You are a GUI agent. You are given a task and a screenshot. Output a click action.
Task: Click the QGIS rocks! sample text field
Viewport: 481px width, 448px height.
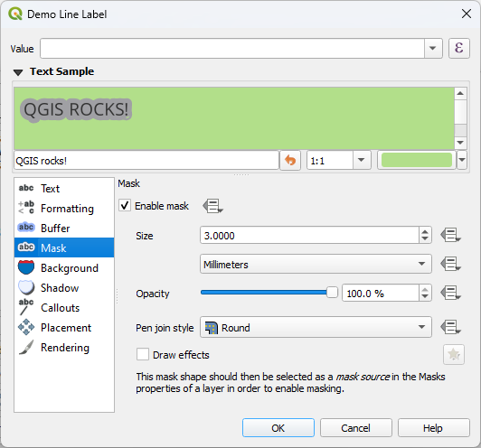pos(146,160)
